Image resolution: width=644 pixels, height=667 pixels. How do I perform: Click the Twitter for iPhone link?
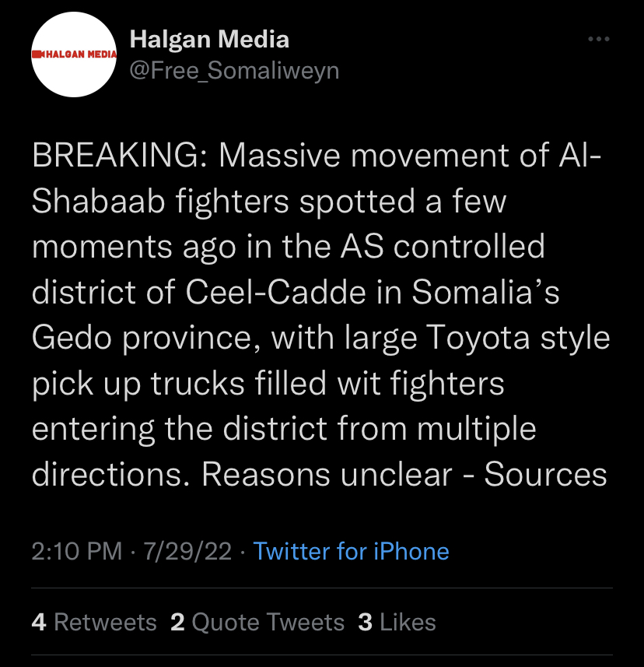point(351,551)
